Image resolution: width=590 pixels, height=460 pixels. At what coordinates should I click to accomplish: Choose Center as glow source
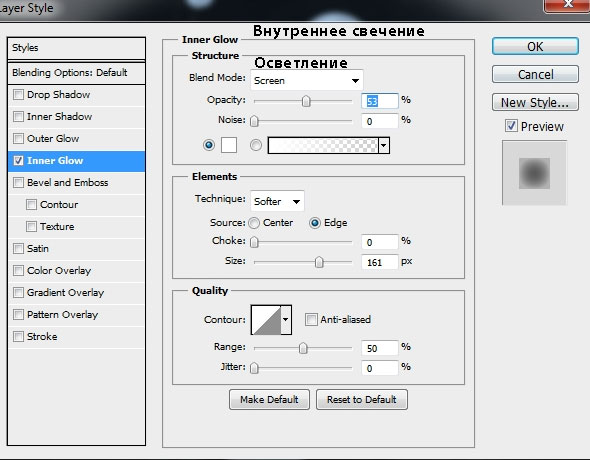pyautogui.click(x=254, y=223)
